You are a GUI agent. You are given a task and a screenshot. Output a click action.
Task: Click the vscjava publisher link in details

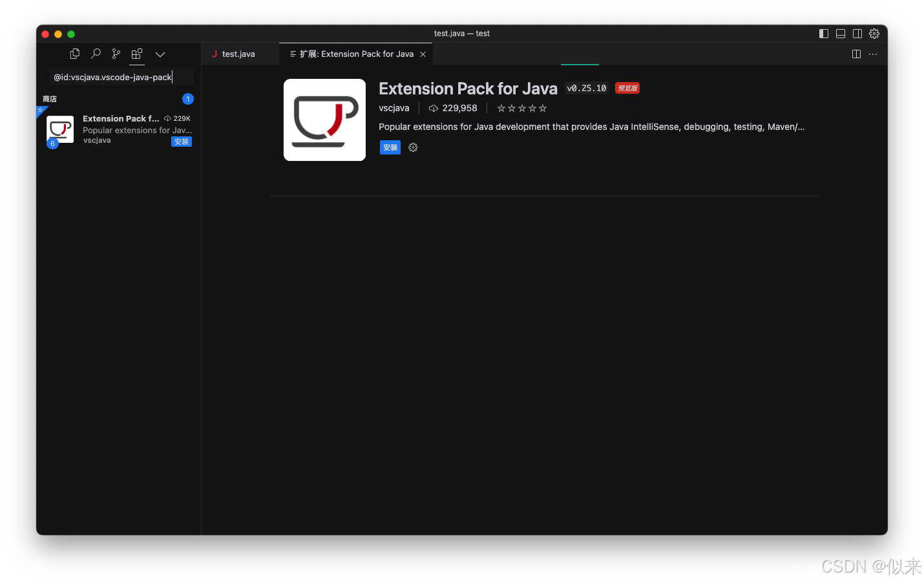[394, 108]
